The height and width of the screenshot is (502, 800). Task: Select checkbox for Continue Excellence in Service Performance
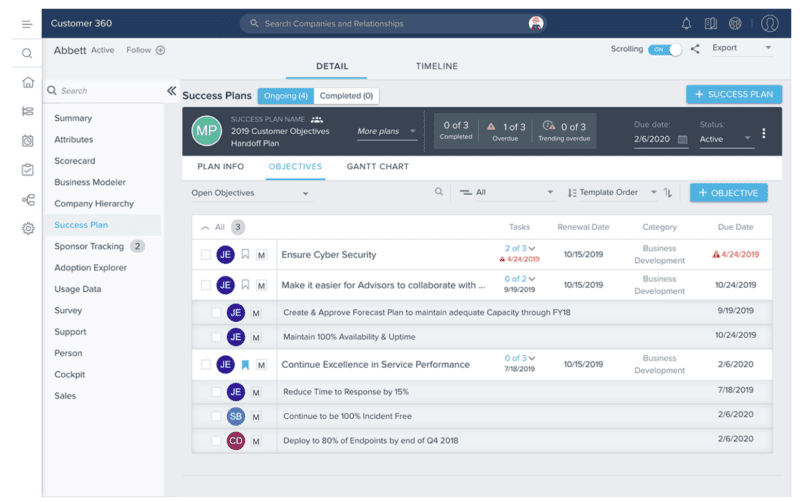[x=206, y=365]
